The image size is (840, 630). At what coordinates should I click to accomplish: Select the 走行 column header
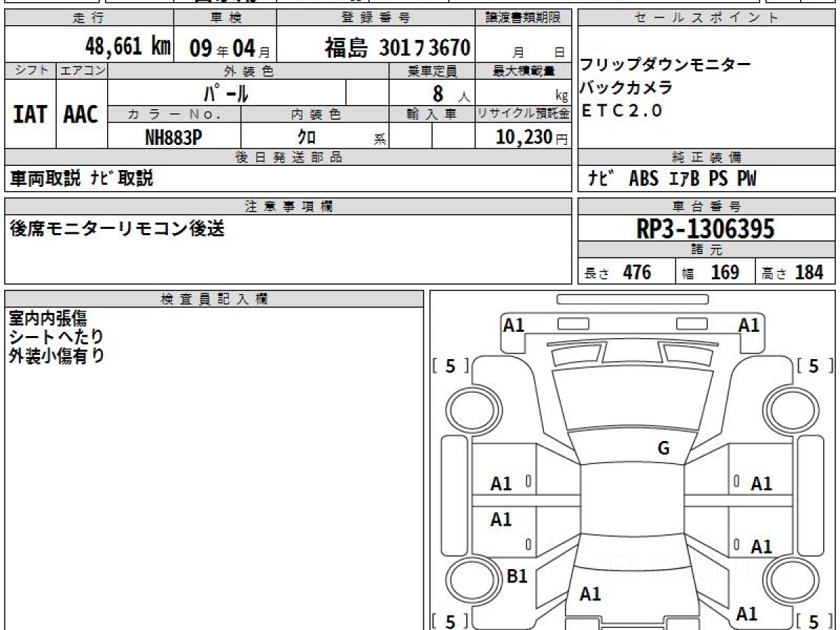89,18
